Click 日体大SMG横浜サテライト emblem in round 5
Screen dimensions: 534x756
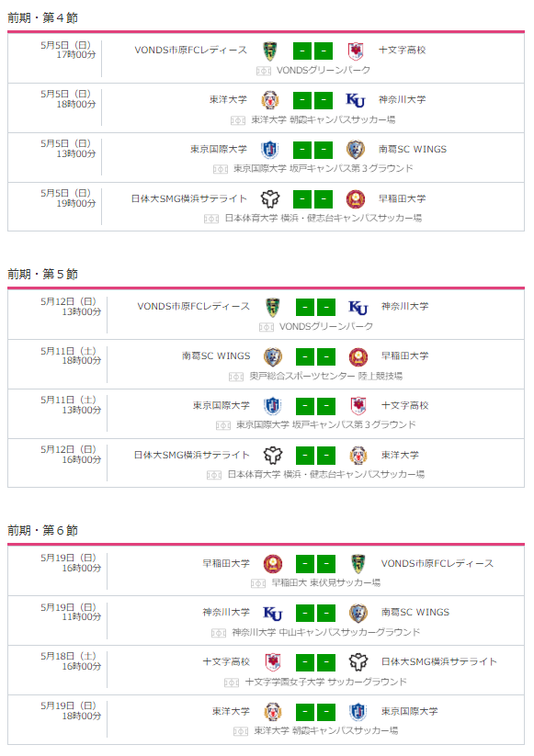(x=273, y=455)
